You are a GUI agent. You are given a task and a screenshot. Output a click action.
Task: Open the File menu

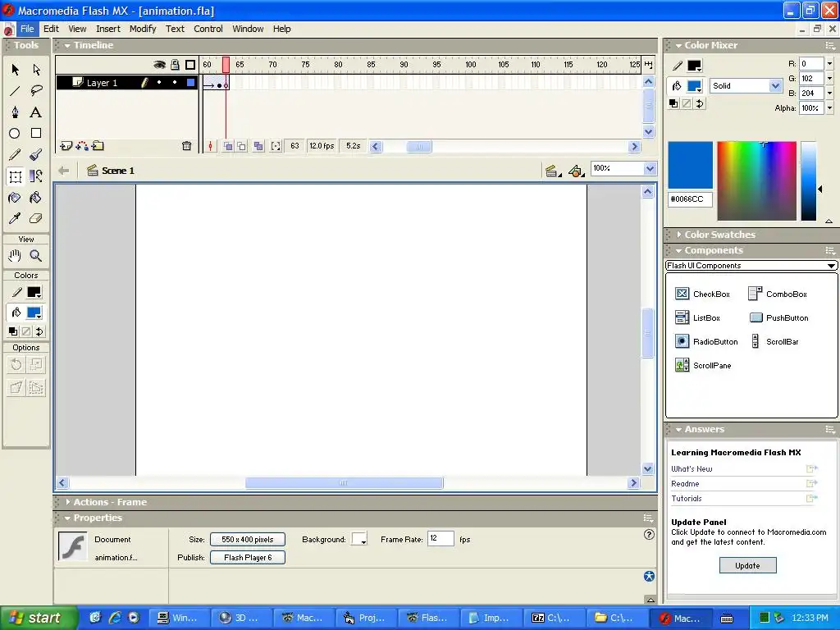coord(27,29)
